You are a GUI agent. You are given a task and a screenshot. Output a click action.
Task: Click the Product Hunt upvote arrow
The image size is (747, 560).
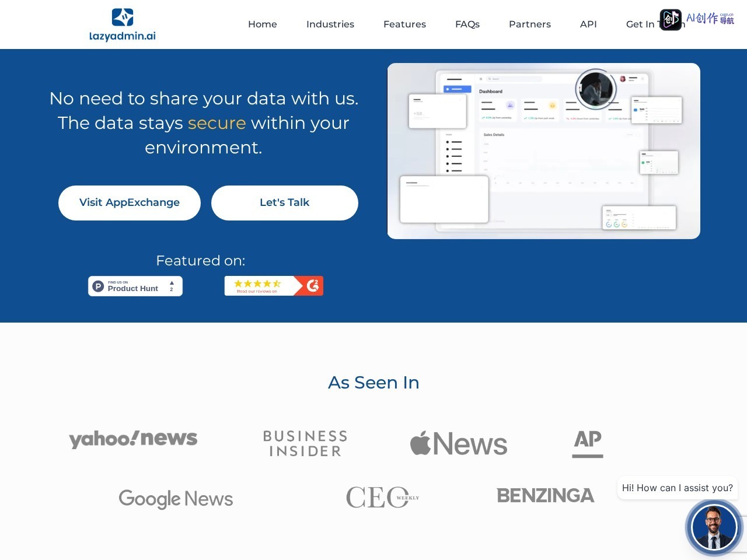pyautogui.click(x=172, y=283)
